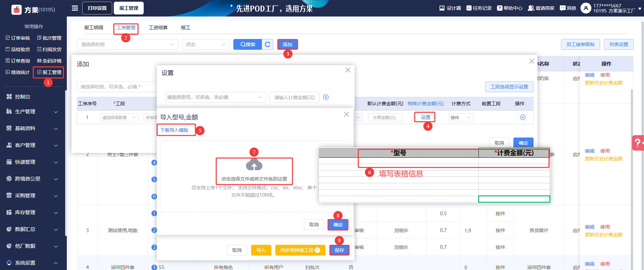Screen dimensions: 644x270
Task: Open 品检验货 shortcut in sidebar
Action: pos(18,49)
